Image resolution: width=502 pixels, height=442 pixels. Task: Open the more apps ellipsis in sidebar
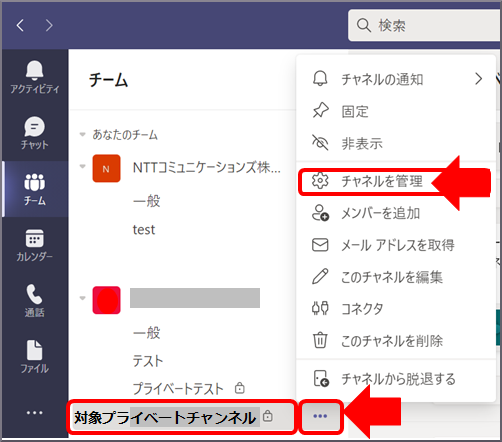point(34,413)
